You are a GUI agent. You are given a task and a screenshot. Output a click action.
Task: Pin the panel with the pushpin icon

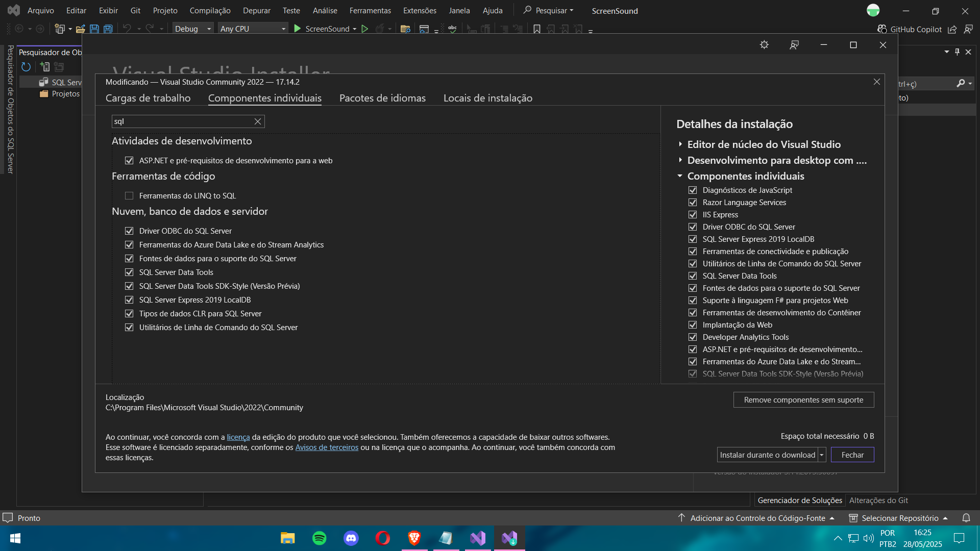[957, 52]
